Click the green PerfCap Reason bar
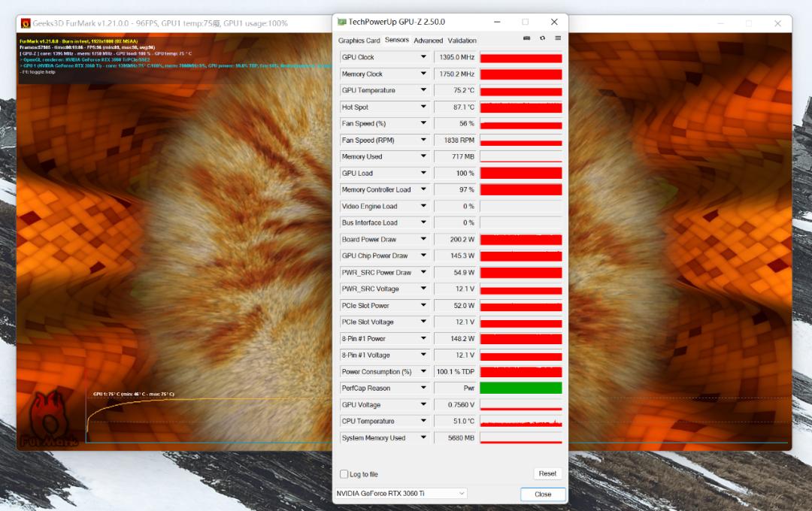Screen dimensions: 812x511 [x=520, y=388]
